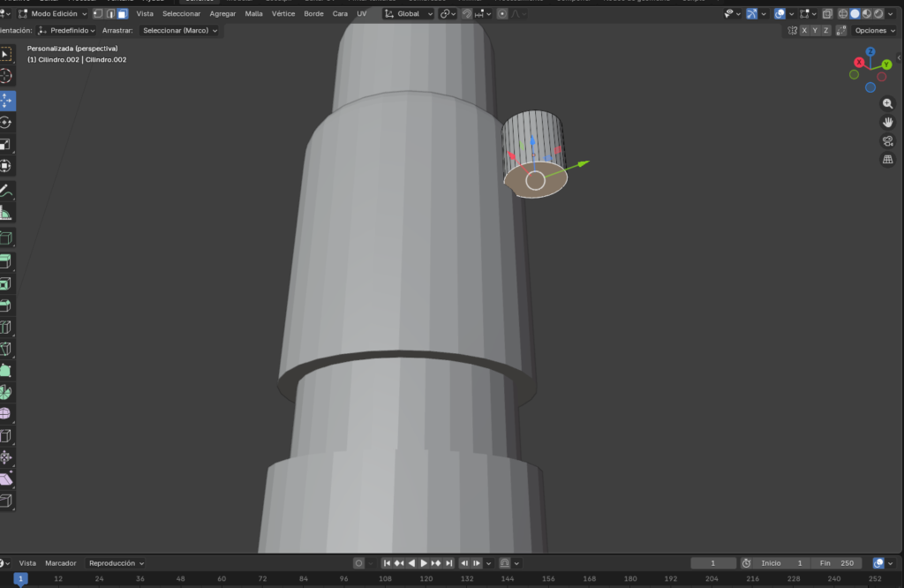Expand the Opciones dropdown
The width and height of the screenshot is (904, 588).
click(875, 31)
